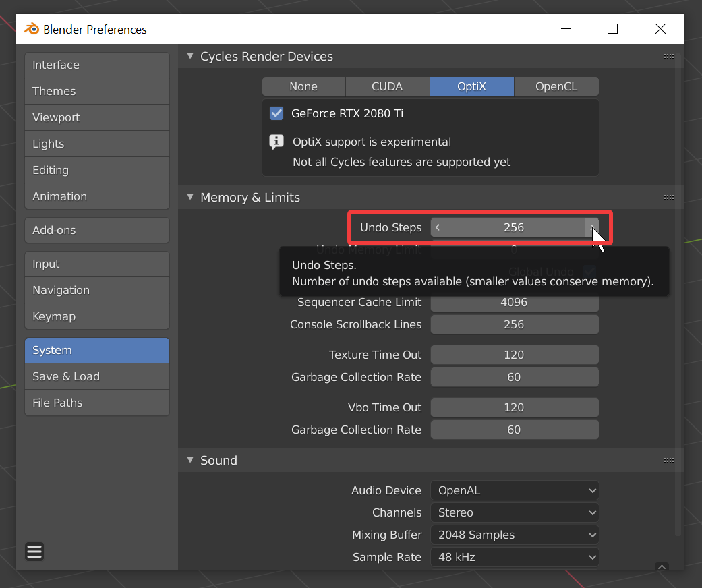Click the 'GeForce RTX 2080 Ti' device name
The width and height of the screenshot is (702, 588).
pos(347,113)
